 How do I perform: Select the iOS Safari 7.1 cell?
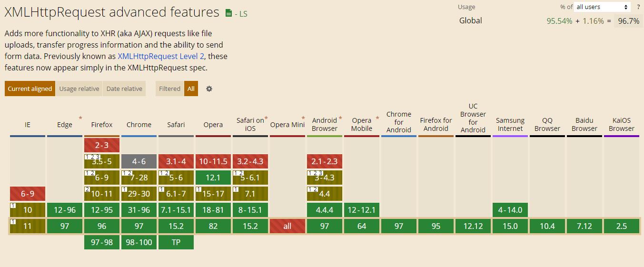tap(250, 194)
